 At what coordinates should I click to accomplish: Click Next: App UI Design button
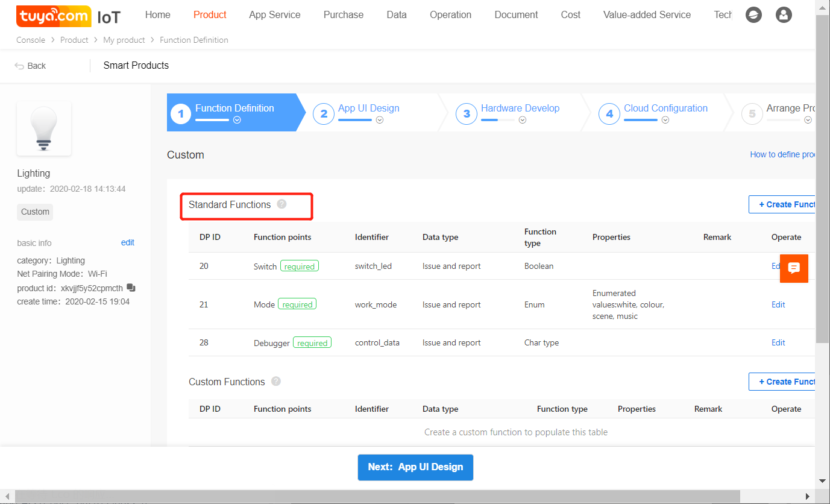tap(415, 467)
